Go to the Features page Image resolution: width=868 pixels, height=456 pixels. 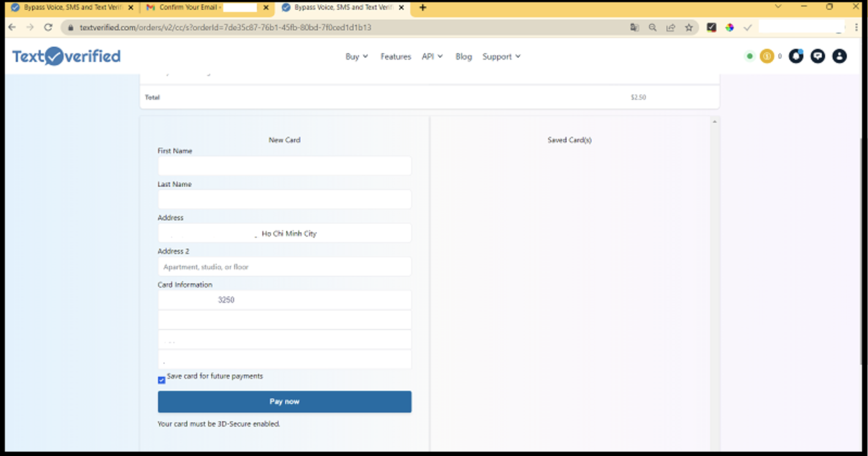(395, 56)
